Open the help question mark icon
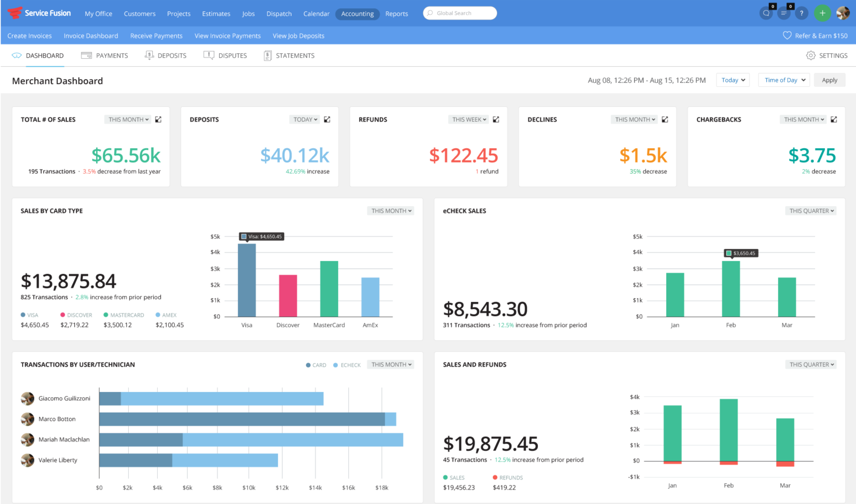Screen dimensions: 856x504 [801, 14]
